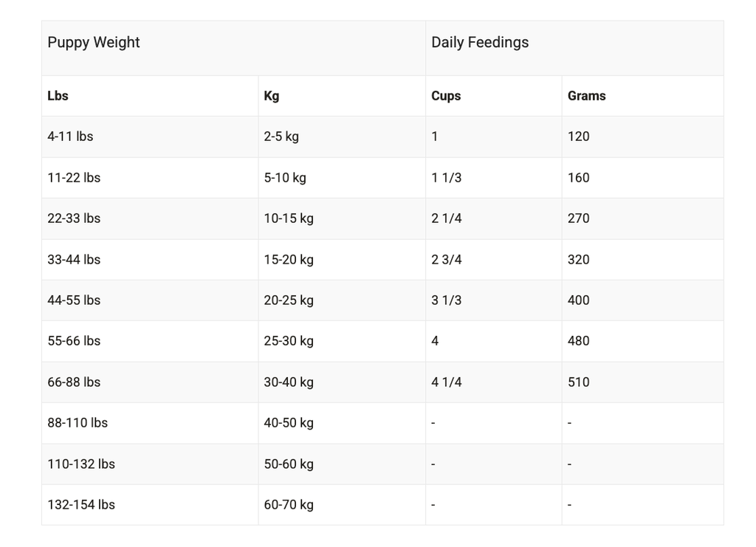This screenshot has width=756, height=547.
Task: Click the 510 grams value
Action: tap(579, 382)
